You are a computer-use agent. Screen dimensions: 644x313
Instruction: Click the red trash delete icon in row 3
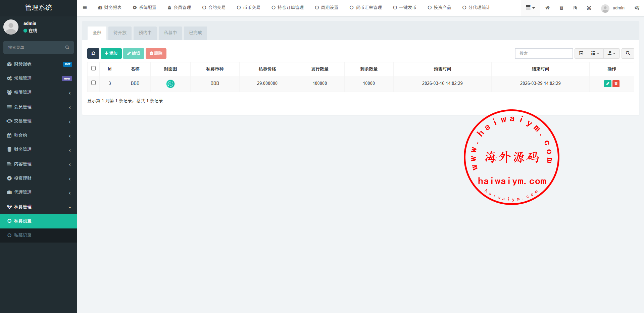pyautogui.click(x=616, y=84)
